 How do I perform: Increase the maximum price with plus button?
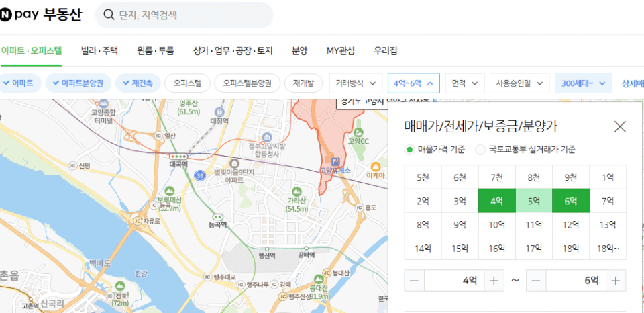point(616,280)
